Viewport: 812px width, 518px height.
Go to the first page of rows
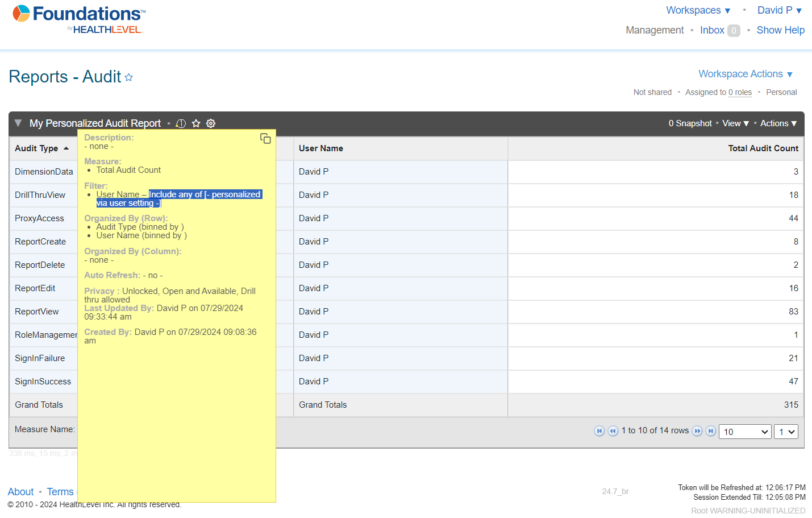pyautogui.click(x=599, y=431)
